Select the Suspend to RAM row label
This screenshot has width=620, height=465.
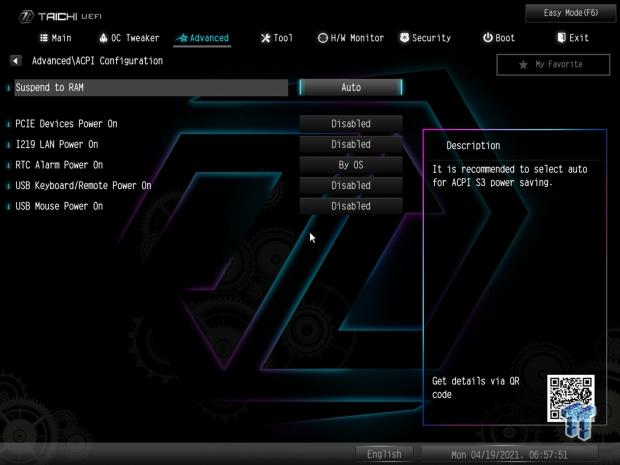151,87
